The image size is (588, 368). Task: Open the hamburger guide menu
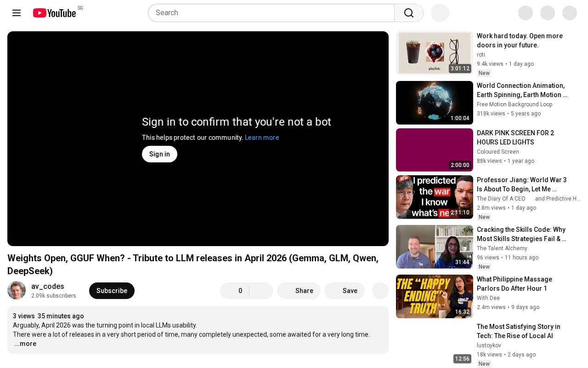[17, 13]
